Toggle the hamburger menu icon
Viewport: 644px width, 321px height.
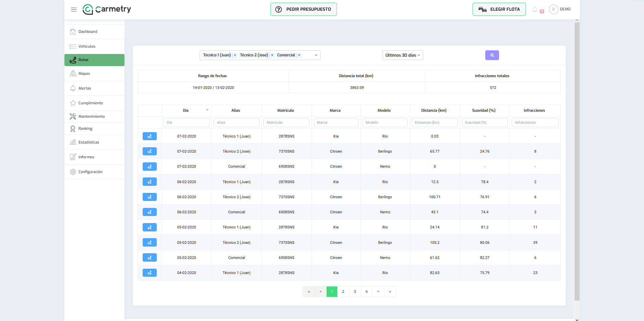[x=74, y=9]
